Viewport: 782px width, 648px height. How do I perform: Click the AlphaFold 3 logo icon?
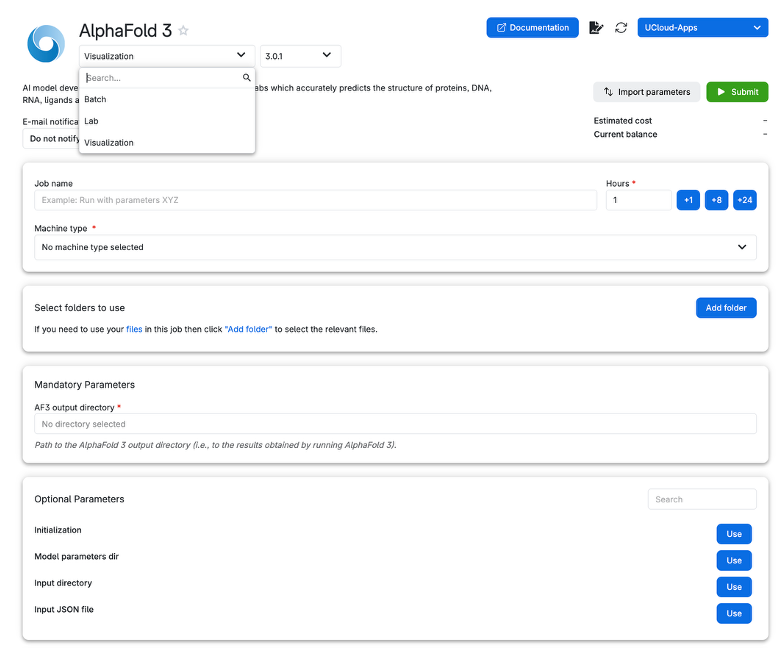tap(46, 44)
